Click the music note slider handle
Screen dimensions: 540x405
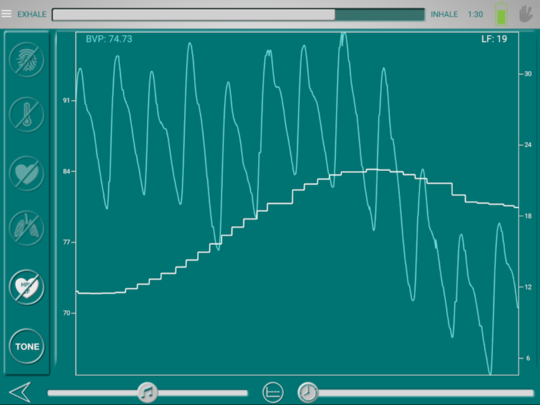147,392
